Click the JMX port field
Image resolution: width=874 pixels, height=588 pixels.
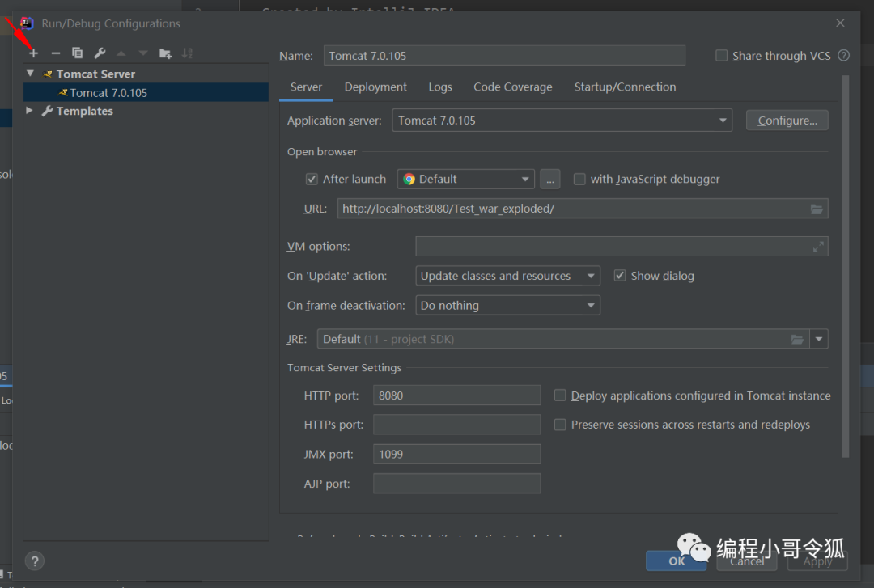pos(456,454)
